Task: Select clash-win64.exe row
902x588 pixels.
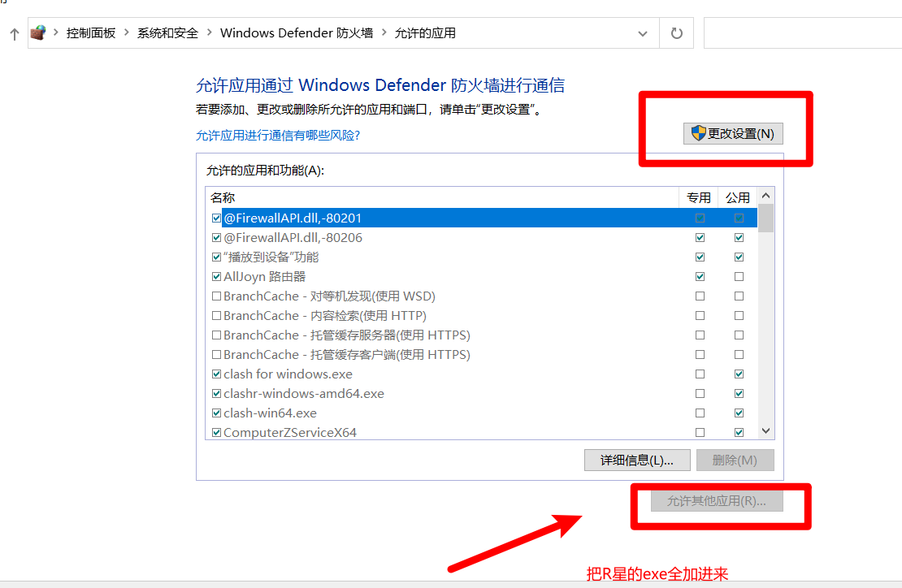Action: (482, 413)
